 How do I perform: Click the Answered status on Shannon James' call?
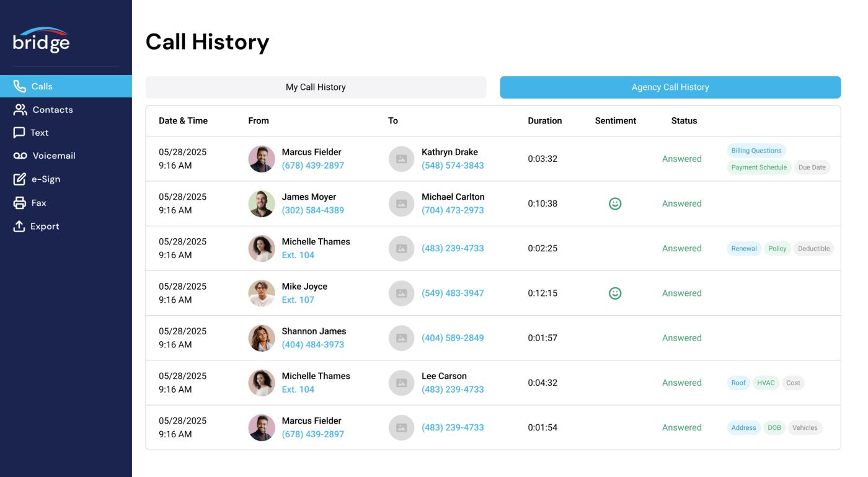(681, 337)
